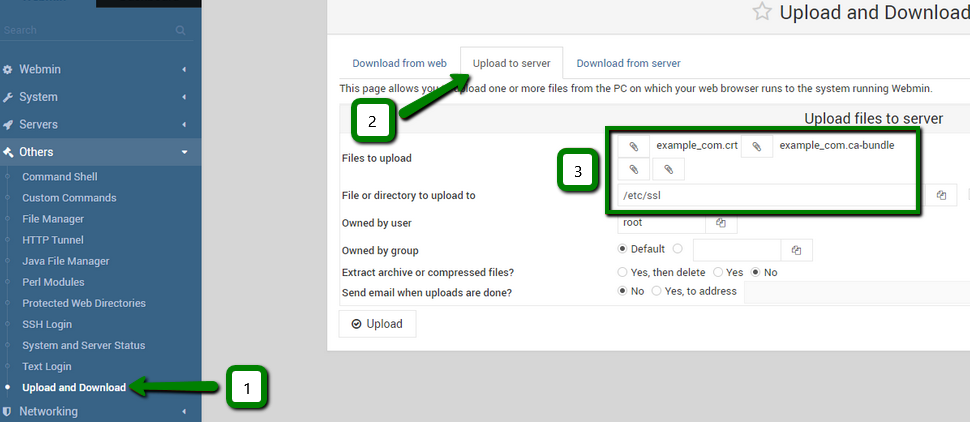Switch to Download from web tab
This screenshot has width=970, height=422.
pyautogui.click(x=400, y=63)
